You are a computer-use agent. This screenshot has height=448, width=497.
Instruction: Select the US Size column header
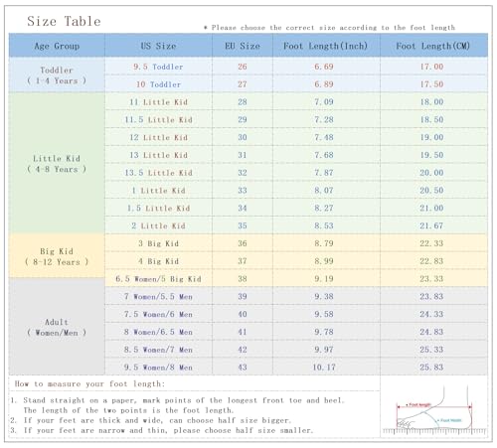point(158,46)
